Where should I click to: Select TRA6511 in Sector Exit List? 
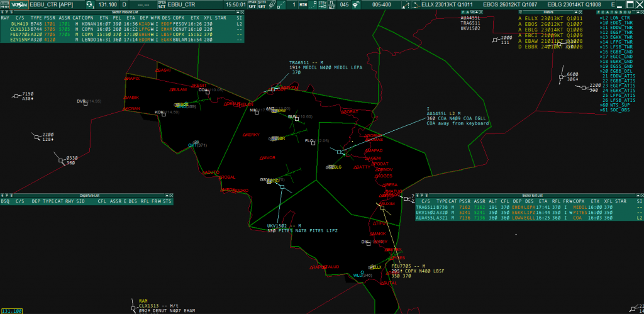(x=428, y=207)
